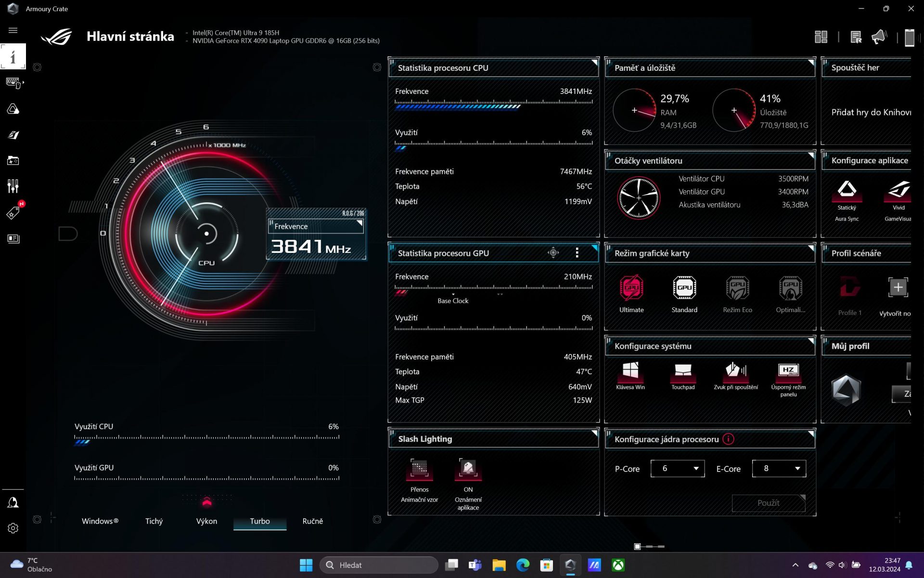Open Vivid GameVisual configuration
Screen dimensions: 924x578
(898, 200)
